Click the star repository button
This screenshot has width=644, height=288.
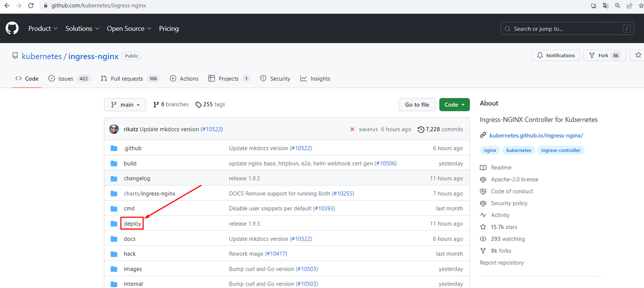pyautogui.click(x=638, y=55)
